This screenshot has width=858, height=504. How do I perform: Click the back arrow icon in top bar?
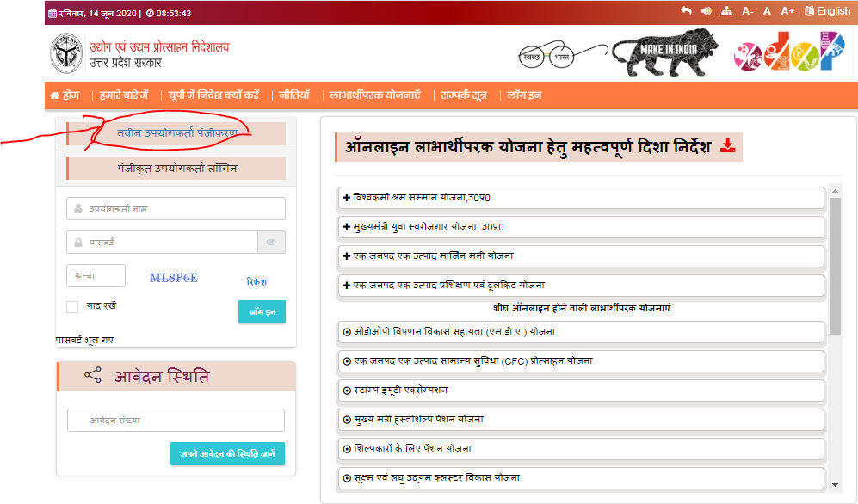click(686, 11)
